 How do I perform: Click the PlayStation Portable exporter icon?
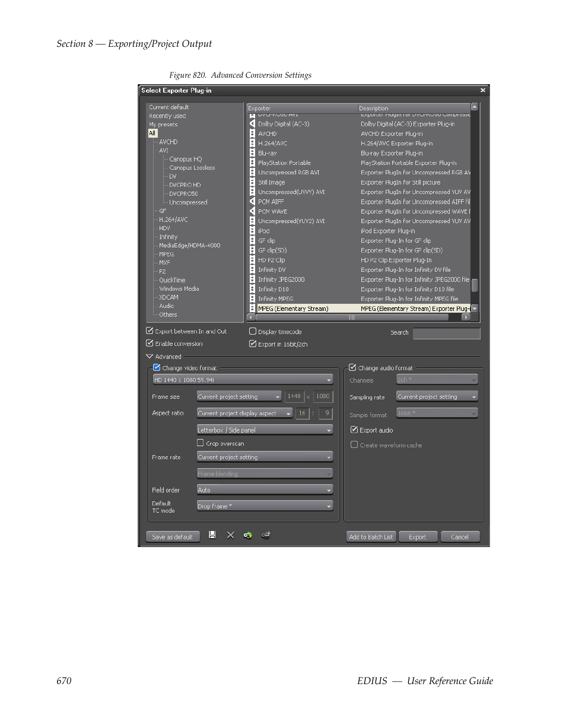(x=252, y=163)
